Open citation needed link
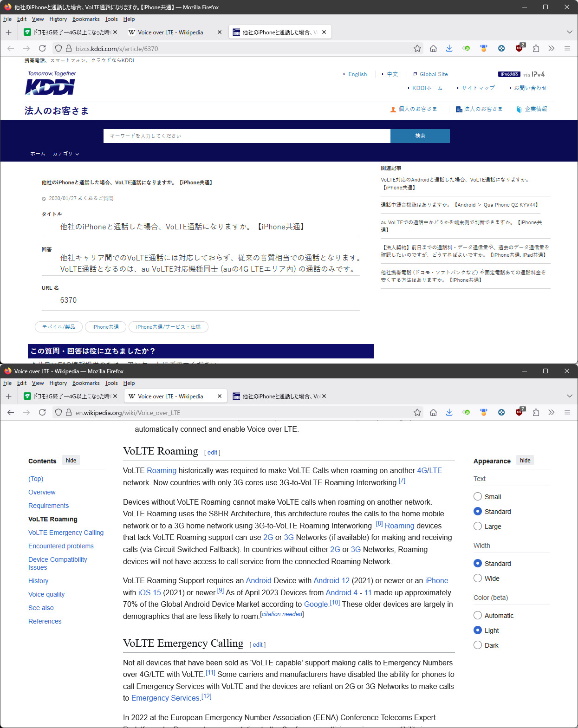Image resolution: width=578 pixels, height=728 pixels. tap(282, 614)
